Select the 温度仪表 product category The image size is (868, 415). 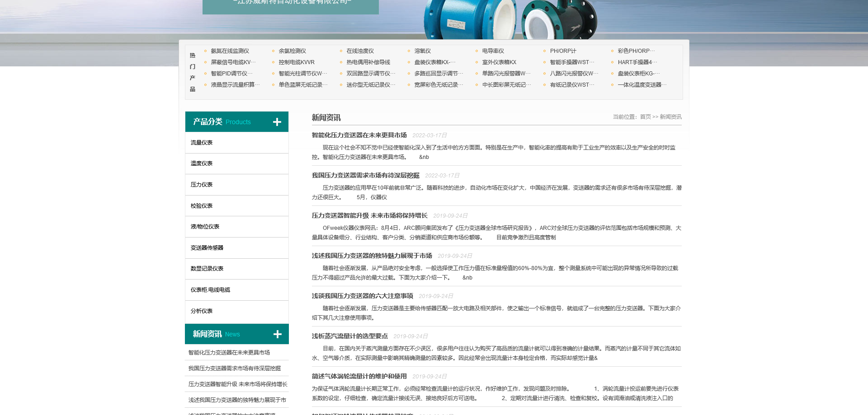pos(201,163)
